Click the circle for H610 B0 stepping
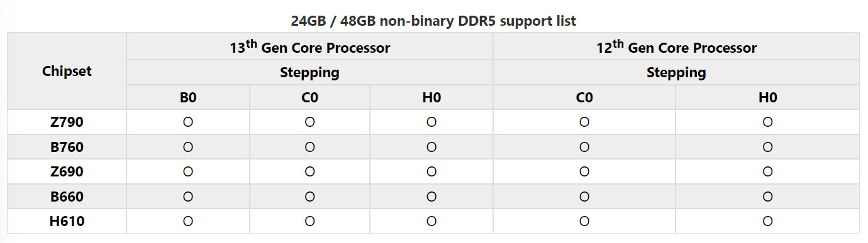The height and width of the screenshot is (243, 868). (187, 221)
